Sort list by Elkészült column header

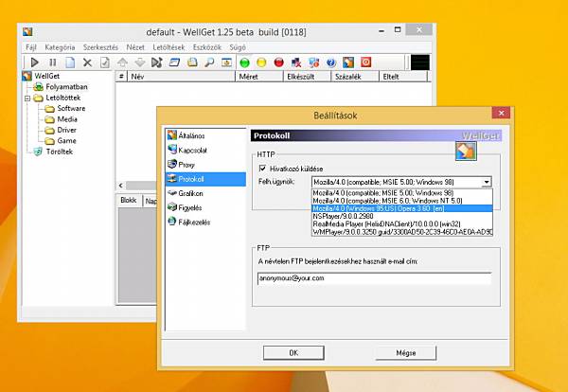(307, 77)
